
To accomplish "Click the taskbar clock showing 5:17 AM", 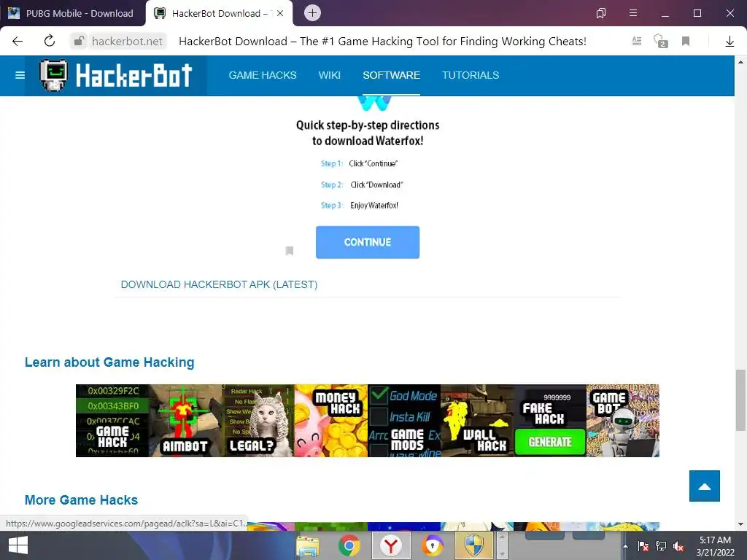I will tap(715, 545).
